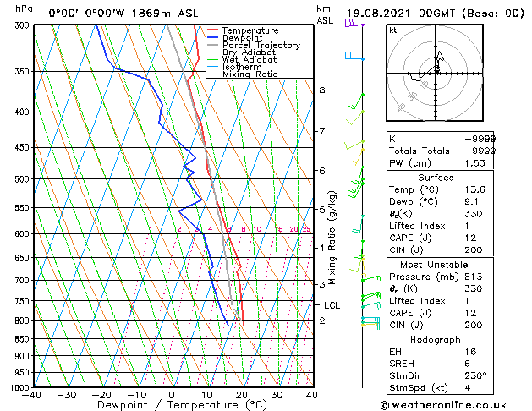The image size is (532, 411).
Task: Click the 8 km altitude tick label
Action: [x=322, y=90]
